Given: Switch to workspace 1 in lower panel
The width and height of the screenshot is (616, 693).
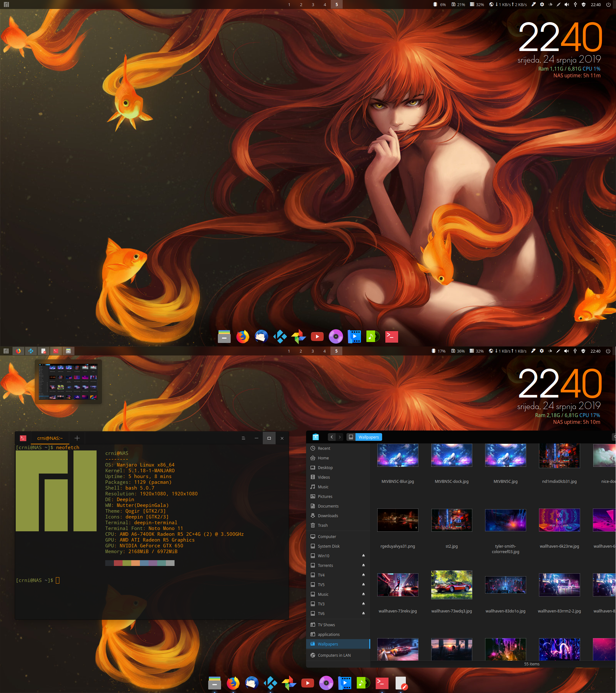Looking at the screenshot, I should click(x=289, y=351).
